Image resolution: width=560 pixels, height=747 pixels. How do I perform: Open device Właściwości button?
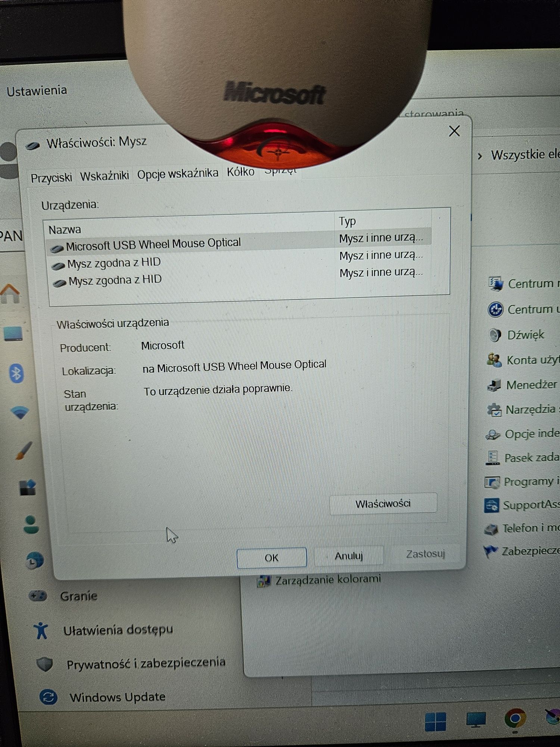383,503
